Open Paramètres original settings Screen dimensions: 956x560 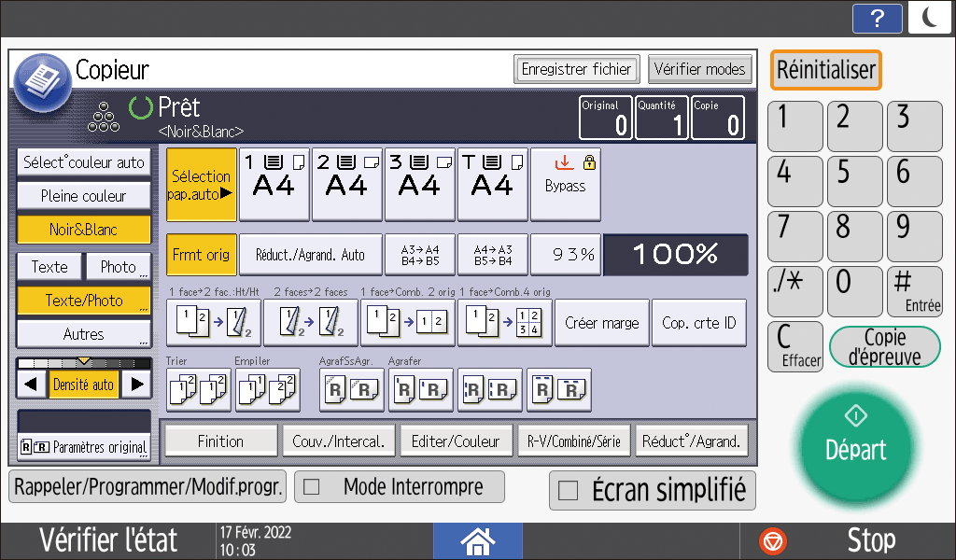(x=83, y=447)
